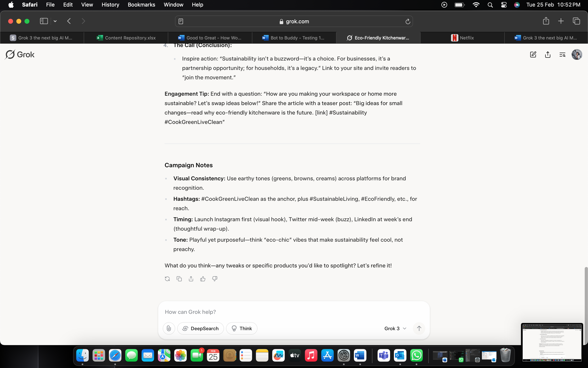Open Launchpad from the dock
The width and height of the screenshot is (588, 368).
(99, 356)
